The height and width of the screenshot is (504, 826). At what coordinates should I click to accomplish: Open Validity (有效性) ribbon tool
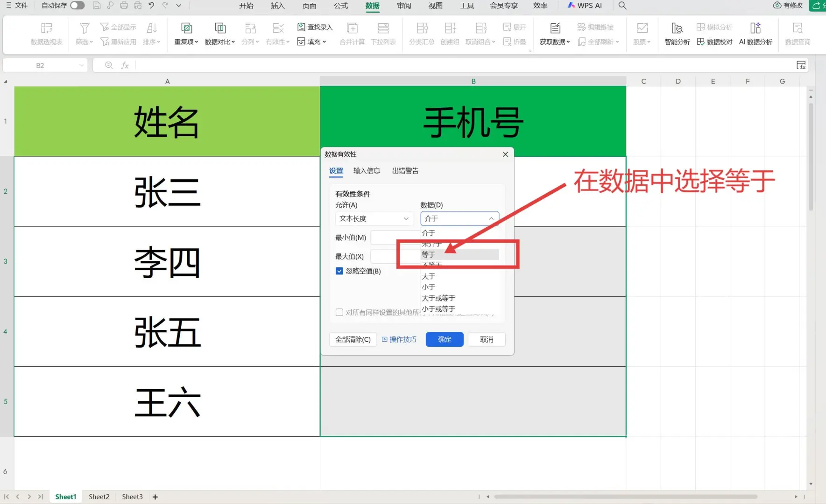pos(278,34)
